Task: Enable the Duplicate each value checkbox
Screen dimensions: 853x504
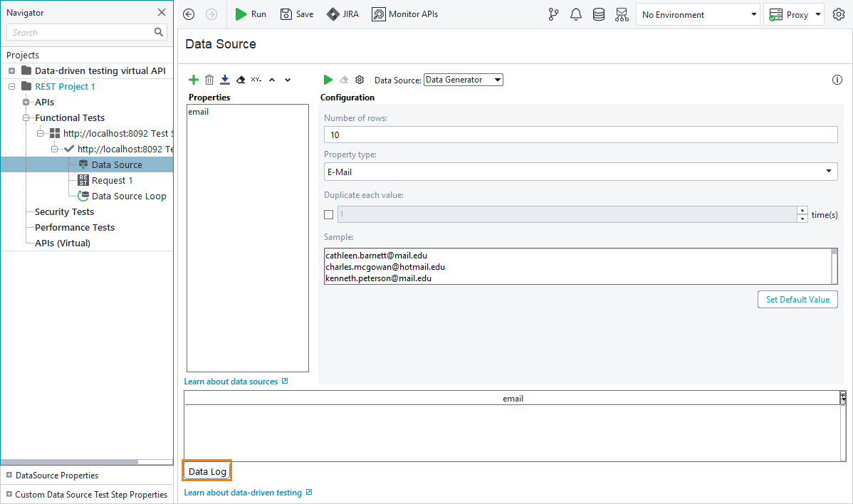Action: coord(328,214)
